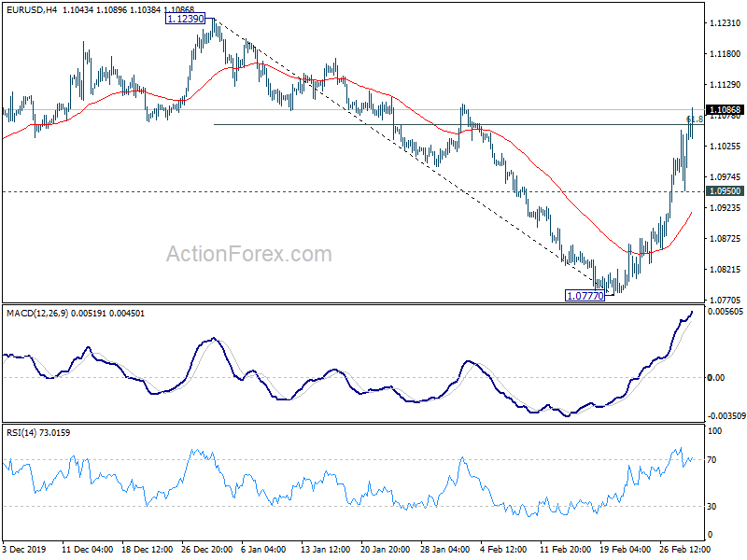Click the 4 Feb 12:00 time label
Image resolution: width=747 pixels, height=560 pixels.
click(503, 549)
